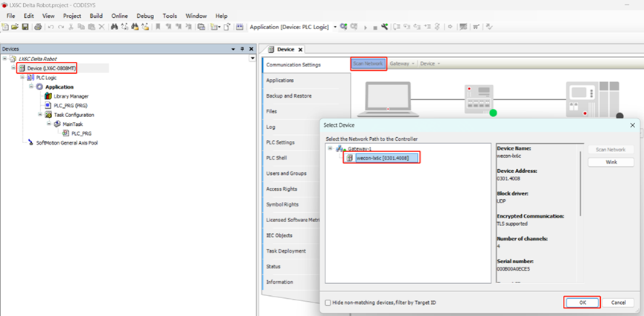Click the Wink button
This screenshot has width=644, height=316.
tap(610, 162)
